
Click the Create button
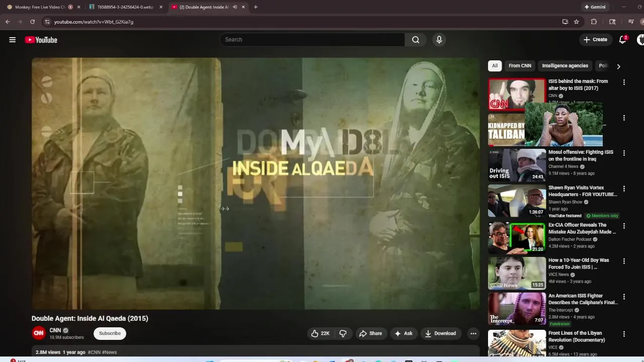coord(595,40)
